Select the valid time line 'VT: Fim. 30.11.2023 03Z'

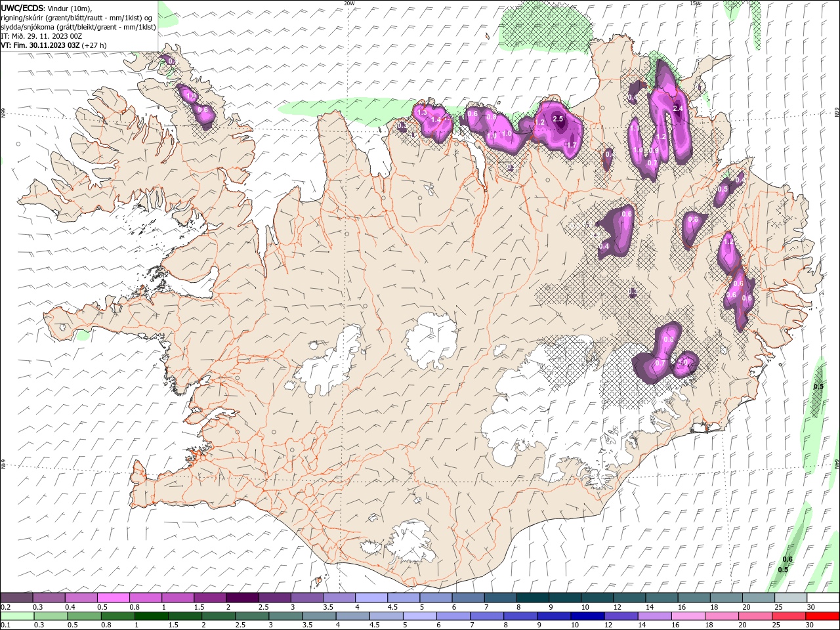(x=40, y=45)
